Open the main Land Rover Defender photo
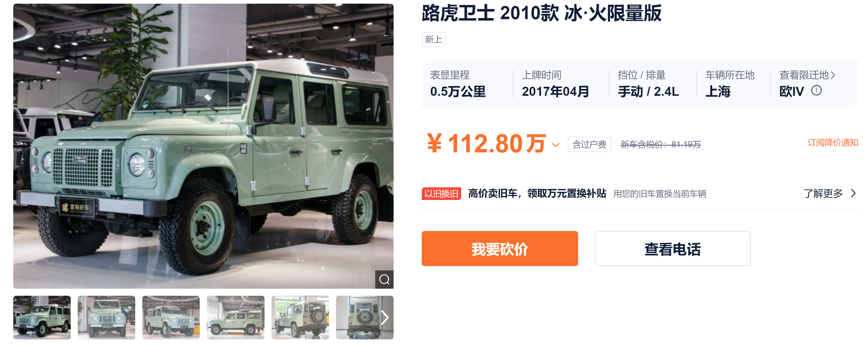 click(x=203, y=146)
